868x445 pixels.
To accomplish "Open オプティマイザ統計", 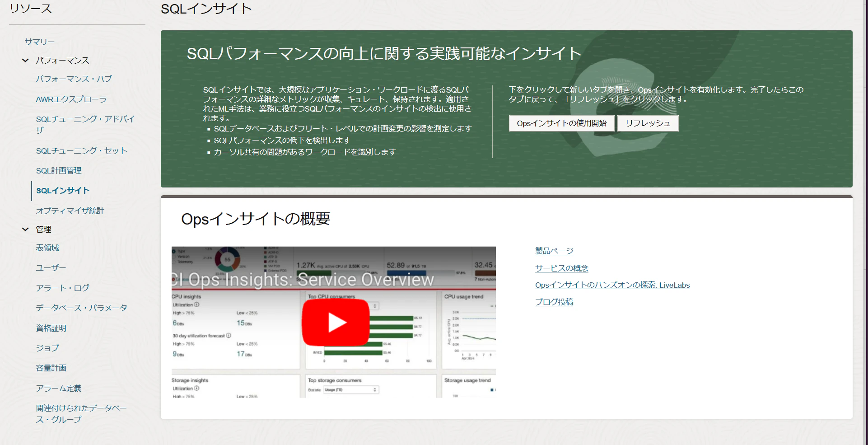I will point(70,211).
